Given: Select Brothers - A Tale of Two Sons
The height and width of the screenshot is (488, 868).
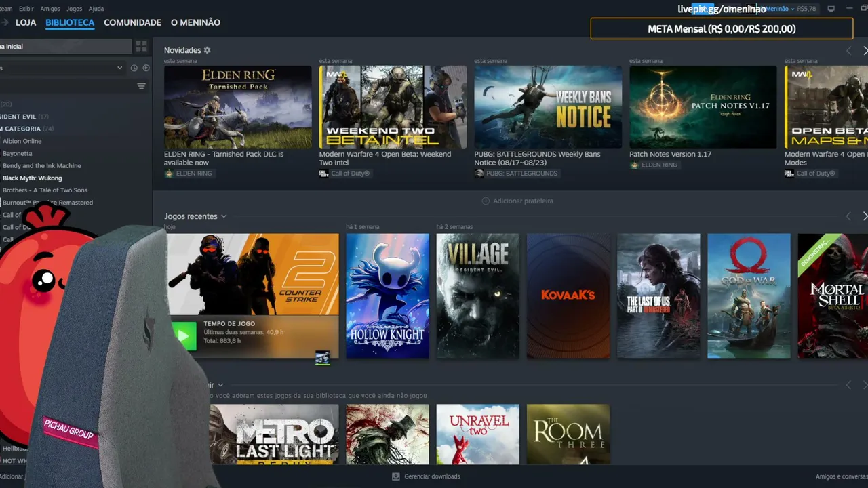Looking at the screenshot, I should pos(45,190).
